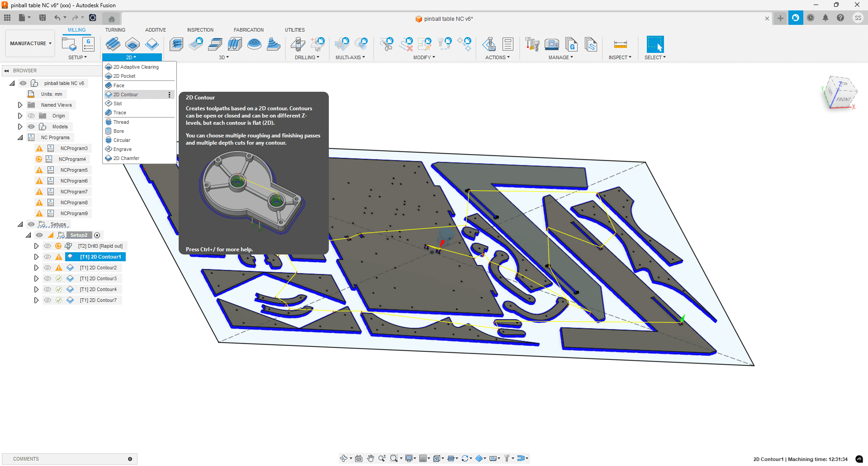Choose Slot from the 2D menu
This screenshot has width=868, height=466.
(139, 104)
